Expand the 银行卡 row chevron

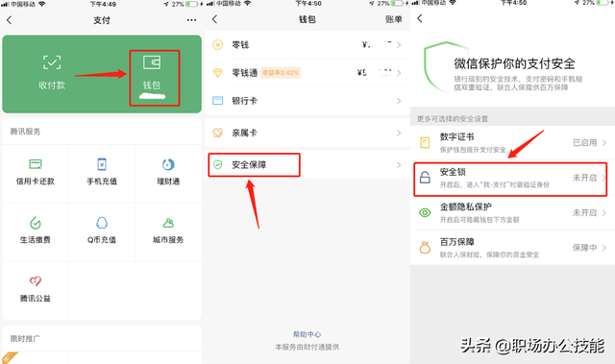(x=399, y=101)
